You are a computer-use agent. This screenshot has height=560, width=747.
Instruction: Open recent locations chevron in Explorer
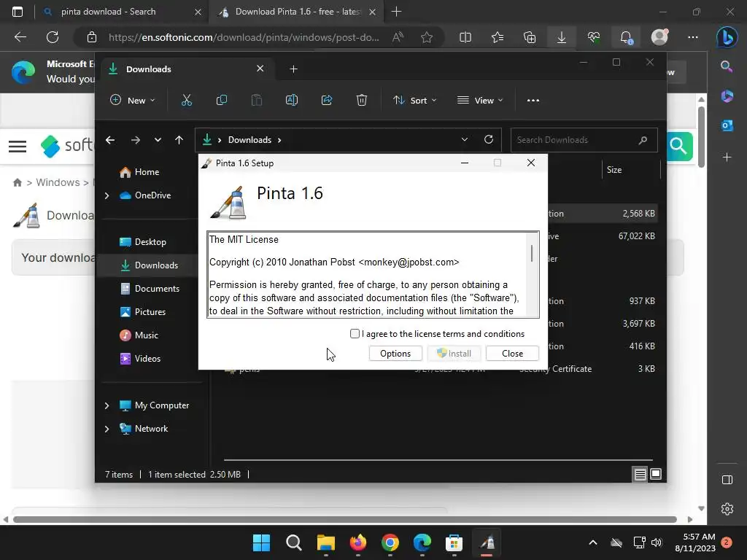point(158,140)
